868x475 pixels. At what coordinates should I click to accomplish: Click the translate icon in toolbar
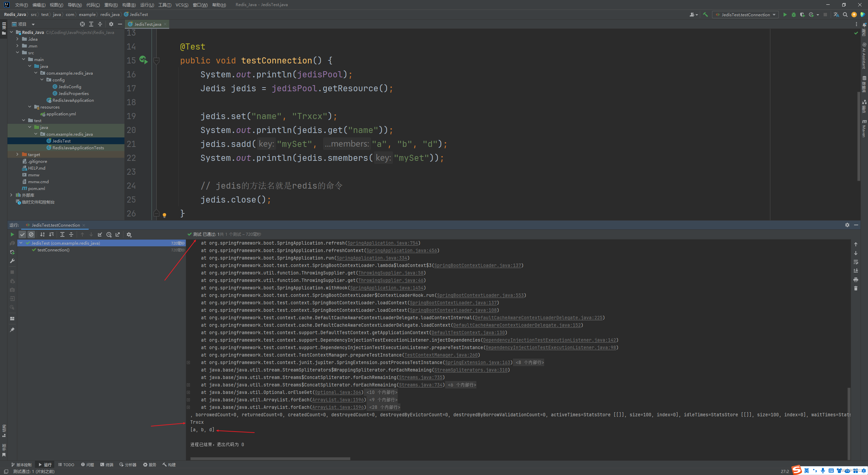click(836, 15)
